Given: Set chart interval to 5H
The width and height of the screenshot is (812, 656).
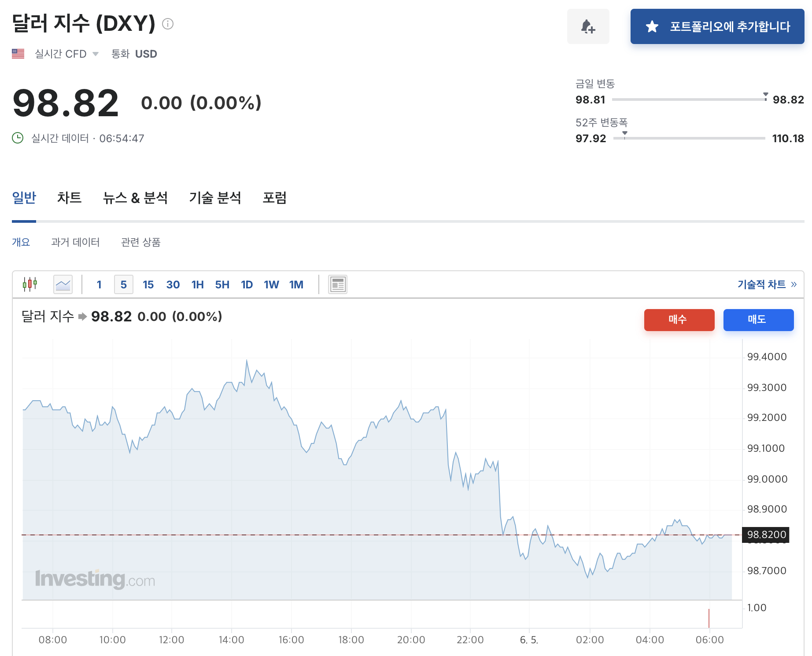Looking at the screenshot, I should (x=222, y=284).
